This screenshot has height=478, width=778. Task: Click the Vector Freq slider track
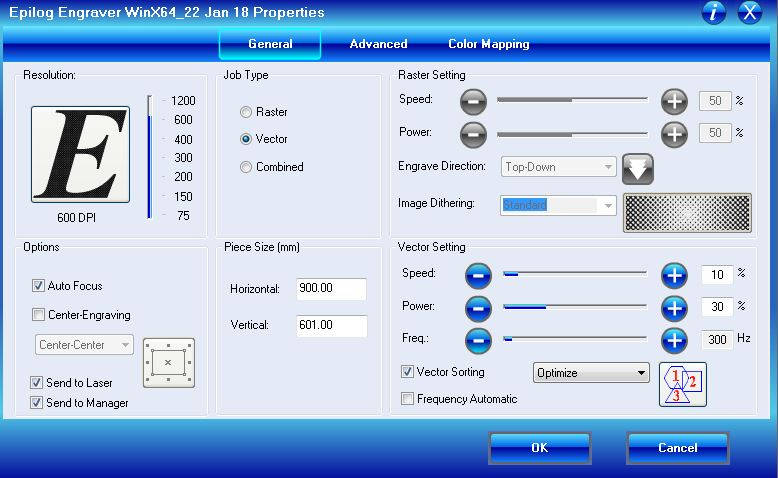click(x=575, y=339)
